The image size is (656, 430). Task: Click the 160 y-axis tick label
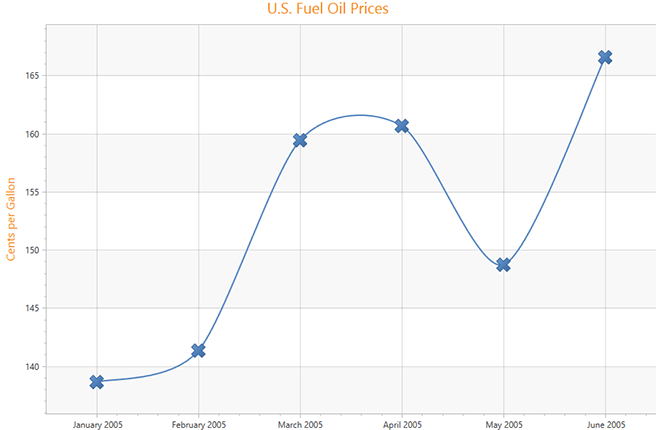[31, 134]
